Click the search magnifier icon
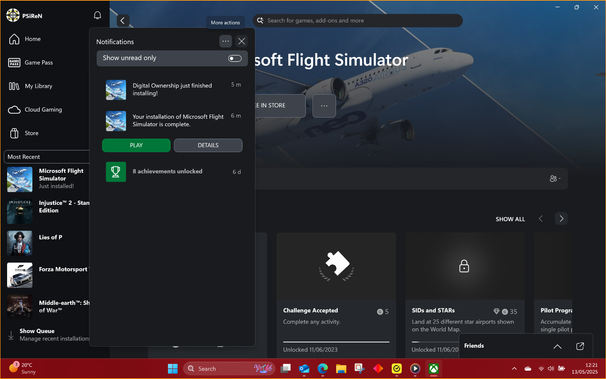Screen dimensions: 606x379 [260, 20]
